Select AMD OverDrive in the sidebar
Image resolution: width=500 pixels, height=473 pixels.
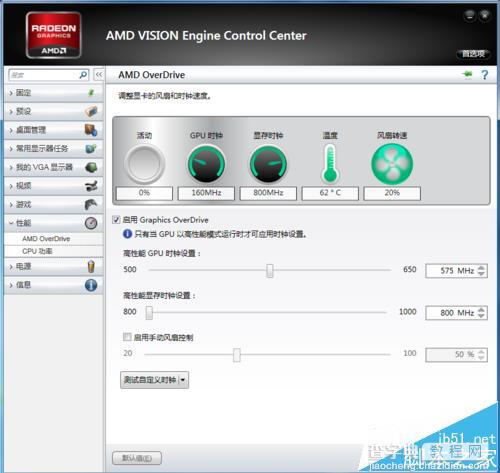[x=46, y=239]
